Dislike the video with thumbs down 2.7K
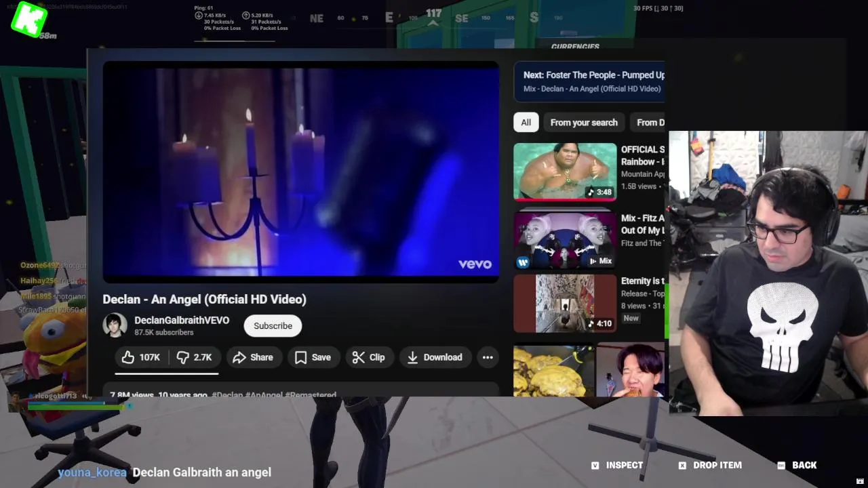Image resolution: width=868 pixels, height=488 pixels. (194, 357)
